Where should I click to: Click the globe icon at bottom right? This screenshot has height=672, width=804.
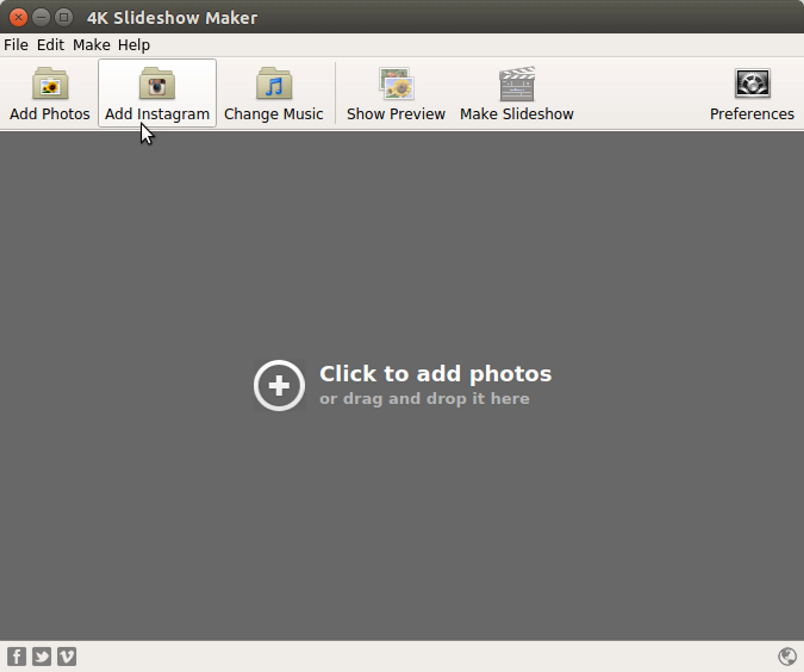[x=787, y=657]
